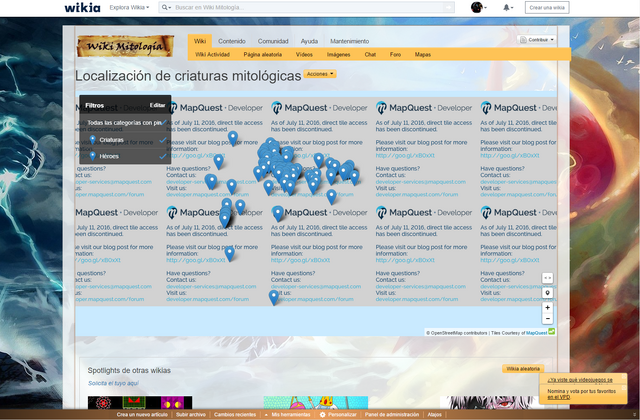Image resolution: width=640 pixels, height=420 pixels.
Task: Open the middle spotlight thumbnail
Action: pos(316,402)
